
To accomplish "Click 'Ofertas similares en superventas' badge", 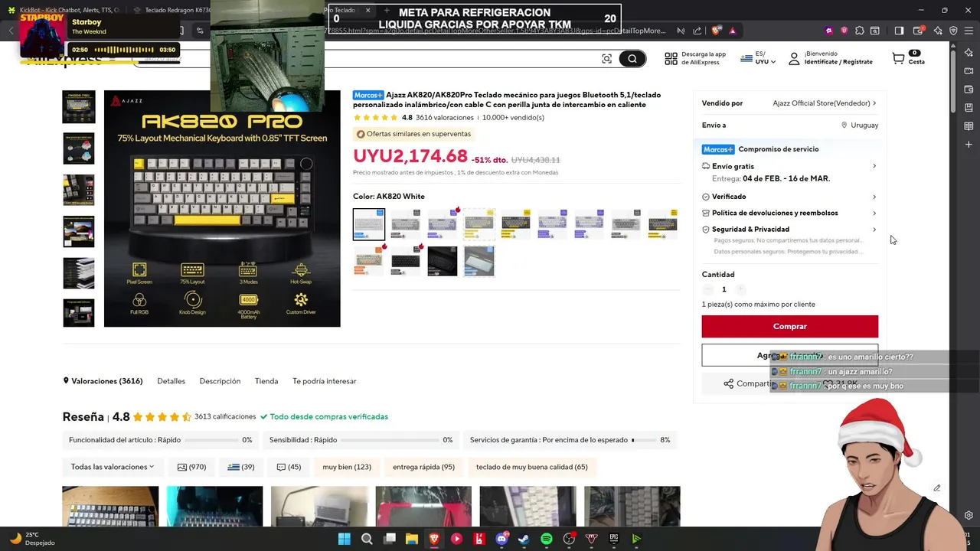I will coord(413,134).
